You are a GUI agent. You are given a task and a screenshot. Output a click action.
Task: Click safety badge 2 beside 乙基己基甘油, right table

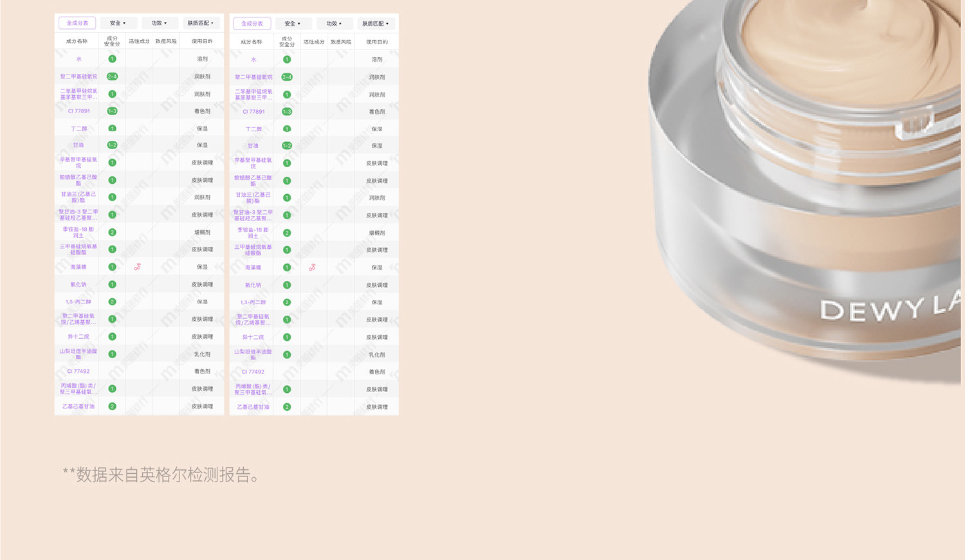287,407
